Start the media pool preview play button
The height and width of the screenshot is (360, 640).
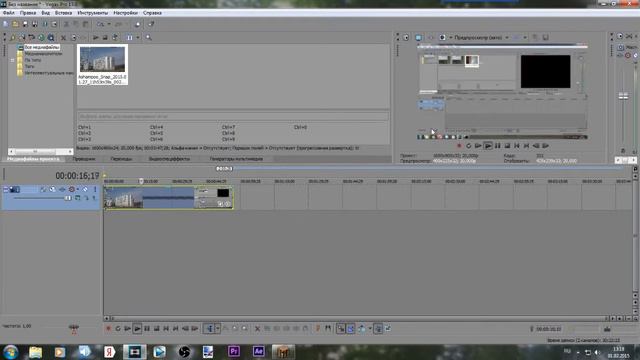click(x=96, y=38)
